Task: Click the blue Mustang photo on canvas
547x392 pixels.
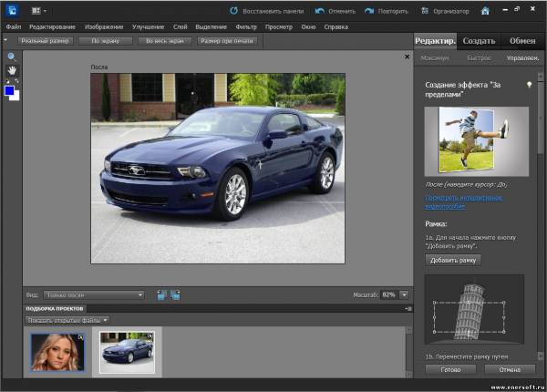Action: point(218,169)
